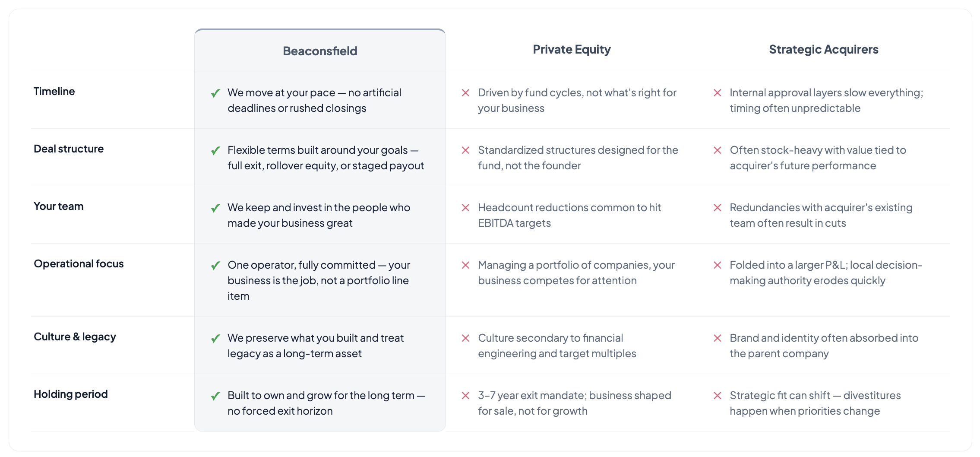Screen dimensions: 980x457
Task: Click the Timeline row label
Action: tap(54, 92)
